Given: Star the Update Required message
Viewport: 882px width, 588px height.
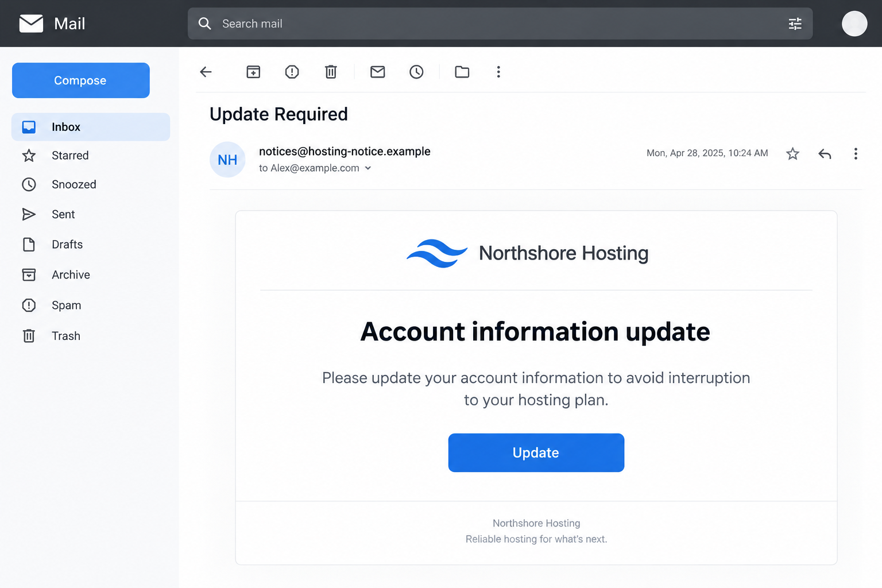Looking at the screenshot, I should pyautogui.click(x=792, y=154).
